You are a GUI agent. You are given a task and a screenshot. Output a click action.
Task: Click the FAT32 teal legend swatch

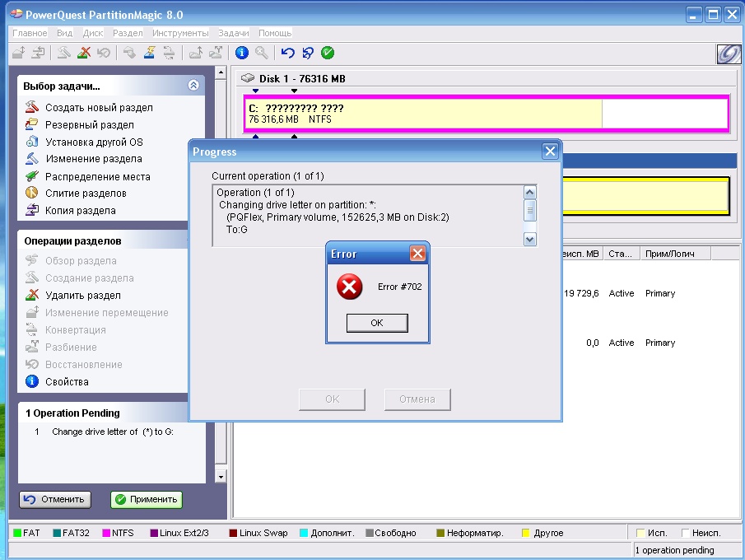[57, 533]
